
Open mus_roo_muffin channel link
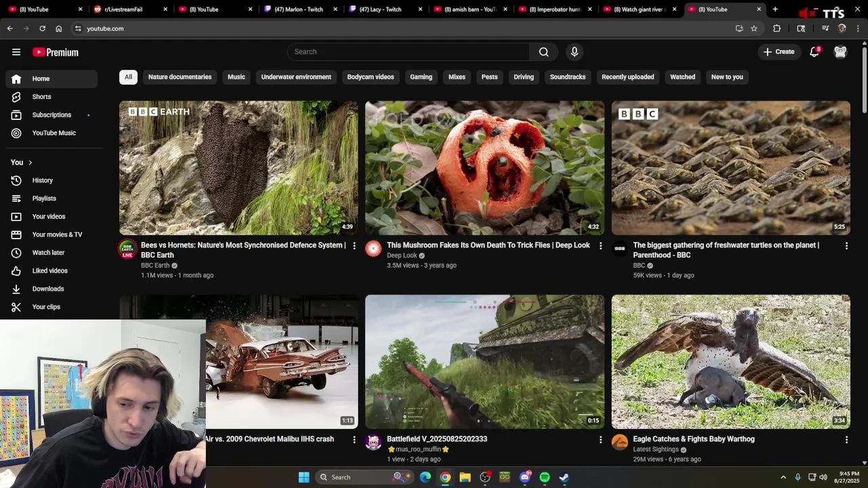point(418,449)
